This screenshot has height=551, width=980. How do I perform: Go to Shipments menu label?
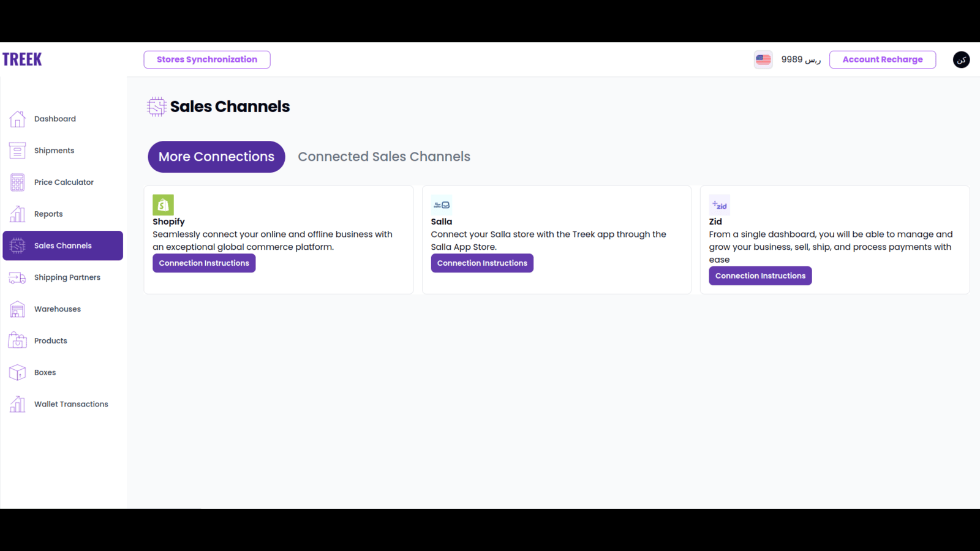tap(54, 151)
